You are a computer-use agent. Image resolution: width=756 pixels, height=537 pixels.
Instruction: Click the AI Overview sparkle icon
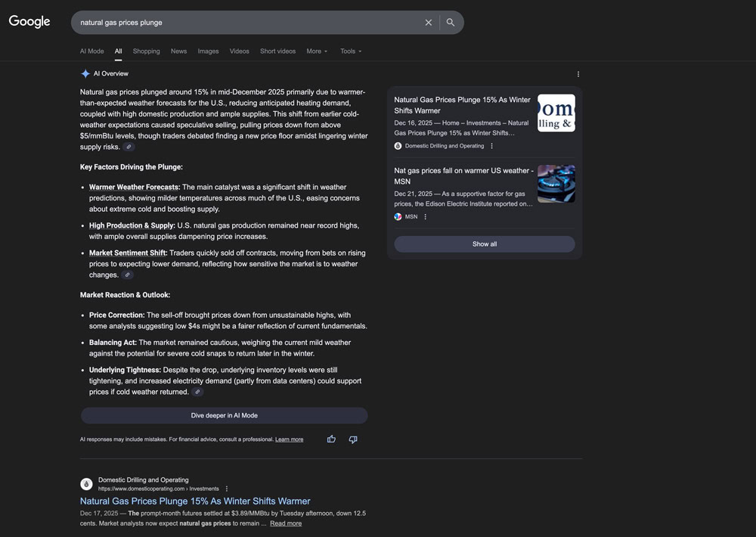coord(85,73)
